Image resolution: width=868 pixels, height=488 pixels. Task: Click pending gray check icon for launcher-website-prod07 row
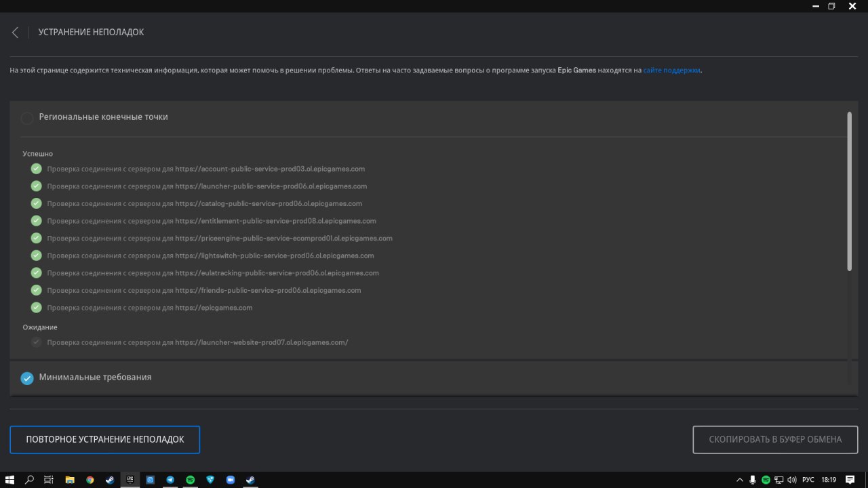(x=36, y=342)
